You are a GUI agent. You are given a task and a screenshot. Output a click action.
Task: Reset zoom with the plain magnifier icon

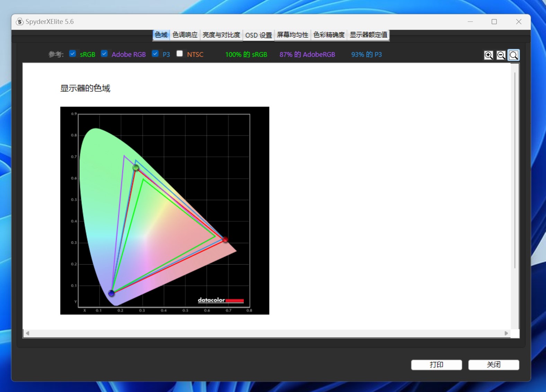(x=514, y=55)
